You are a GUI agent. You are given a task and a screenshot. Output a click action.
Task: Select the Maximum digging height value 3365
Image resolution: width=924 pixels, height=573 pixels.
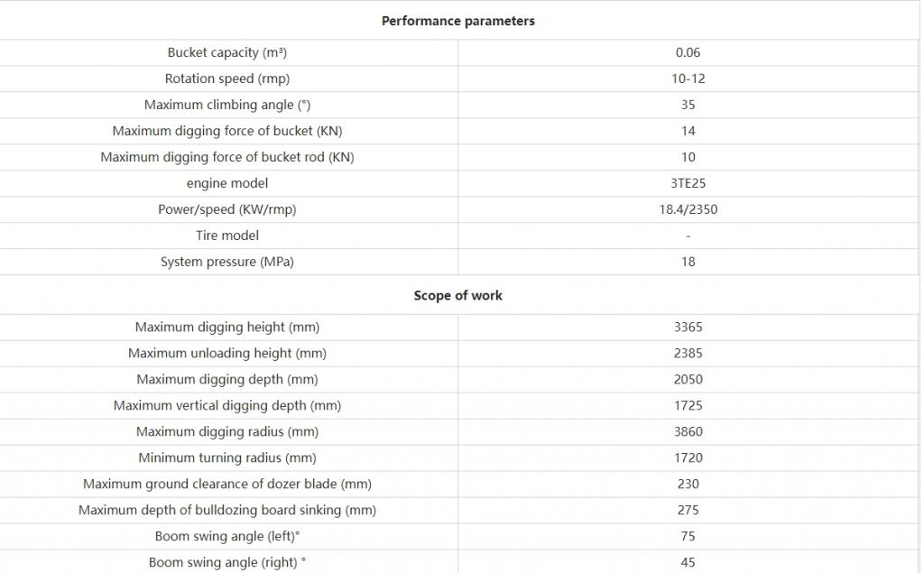(688, 328)
